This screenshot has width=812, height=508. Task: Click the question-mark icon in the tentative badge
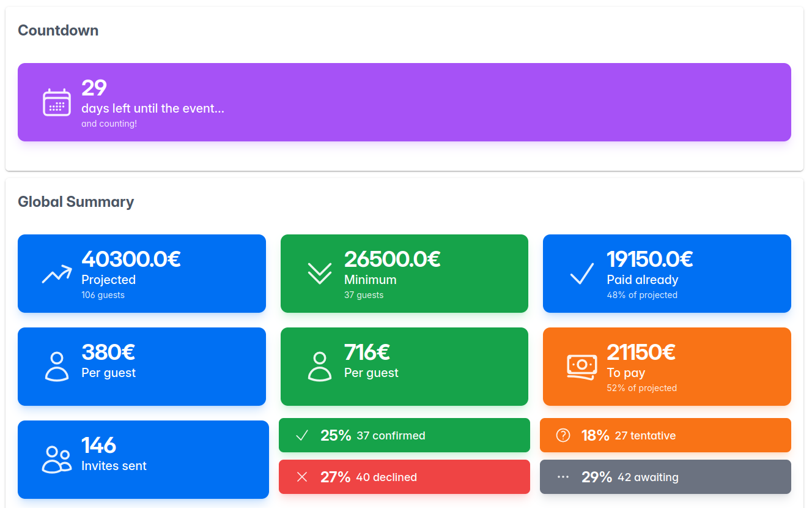pos(562,435)
